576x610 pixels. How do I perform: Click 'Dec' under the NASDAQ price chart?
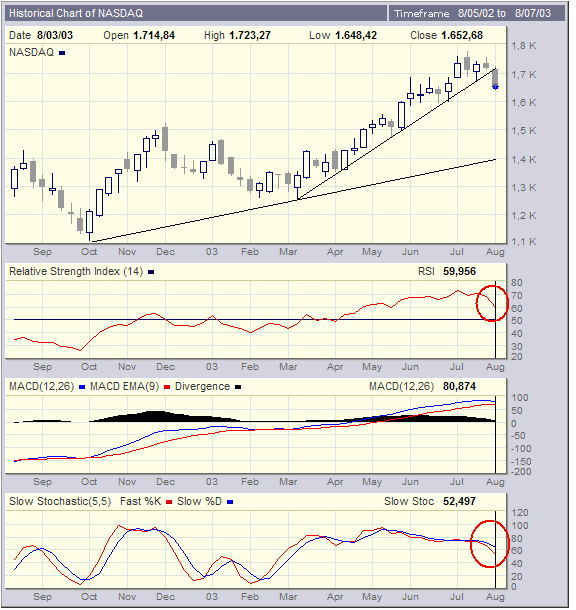[165, 252]
